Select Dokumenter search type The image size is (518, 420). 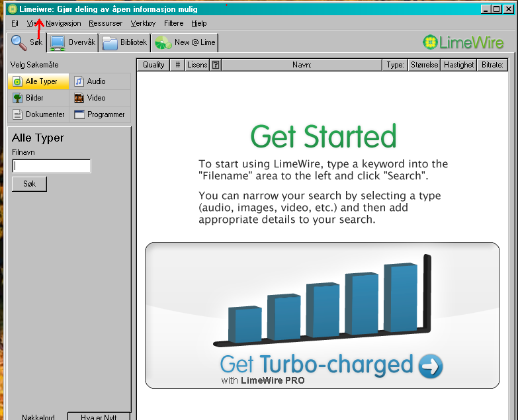point(38,114)
